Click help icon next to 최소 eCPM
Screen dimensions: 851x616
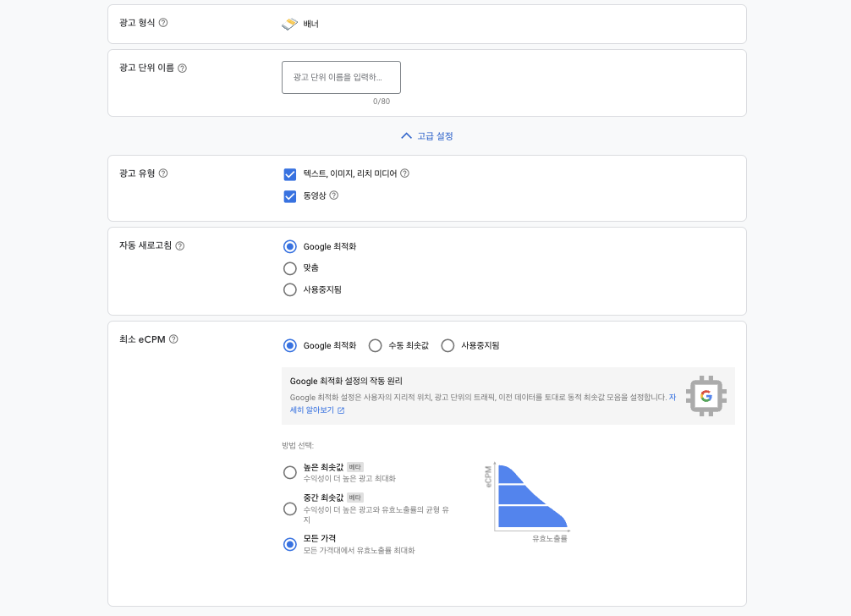point(173,339)
